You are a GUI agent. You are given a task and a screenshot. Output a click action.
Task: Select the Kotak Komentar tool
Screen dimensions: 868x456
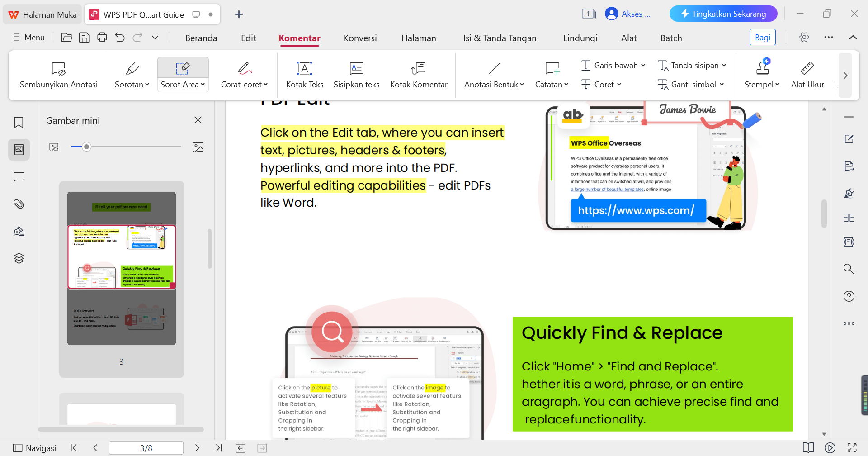[x=419, y=75]
